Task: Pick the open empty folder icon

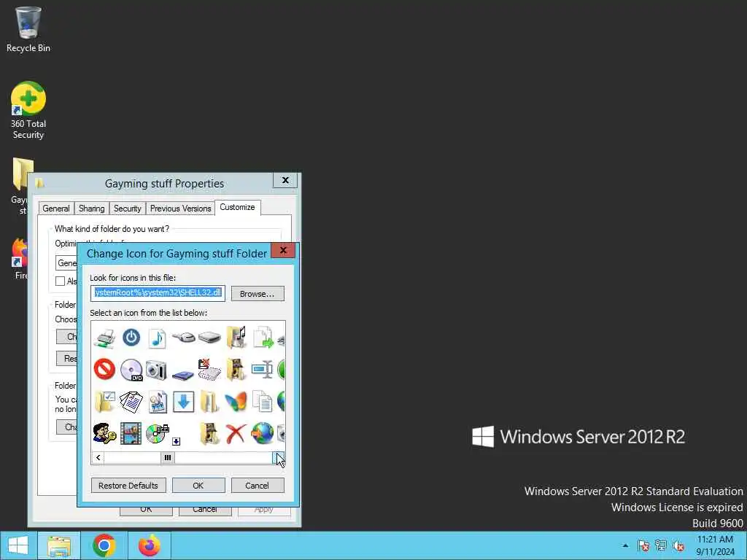Action: coord(209,402)
